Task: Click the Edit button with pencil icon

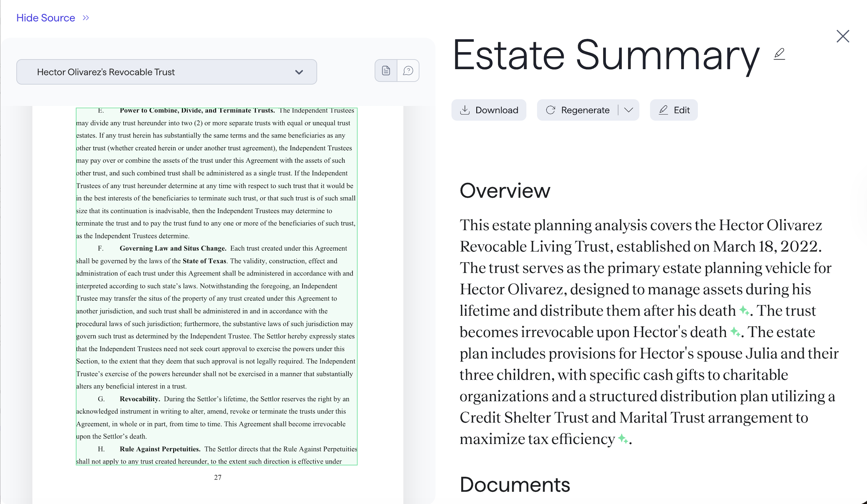Action: point(674,110)
